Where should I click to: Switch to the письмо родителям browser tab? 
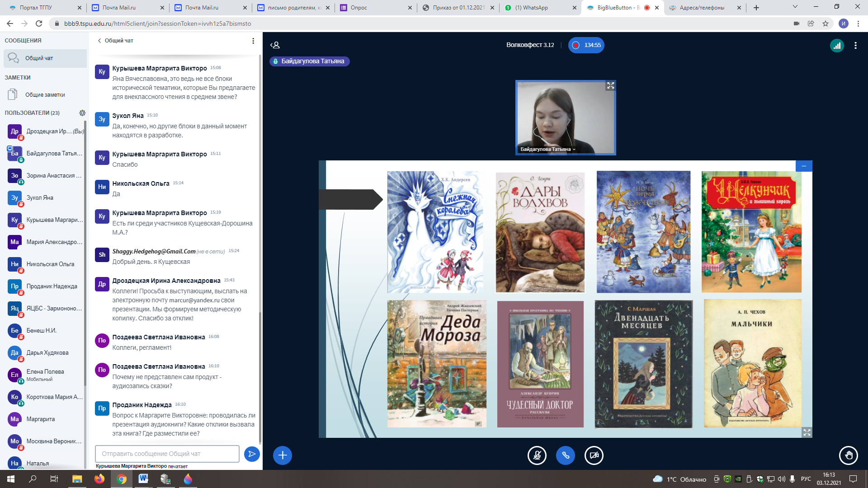[x=294, y=8]
